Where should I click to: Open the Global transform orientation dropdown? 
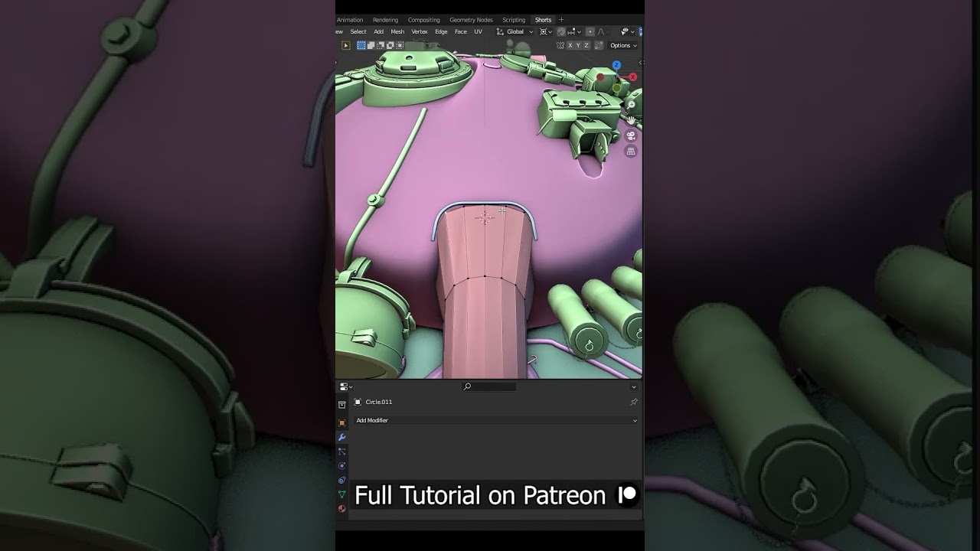point(515,31)
